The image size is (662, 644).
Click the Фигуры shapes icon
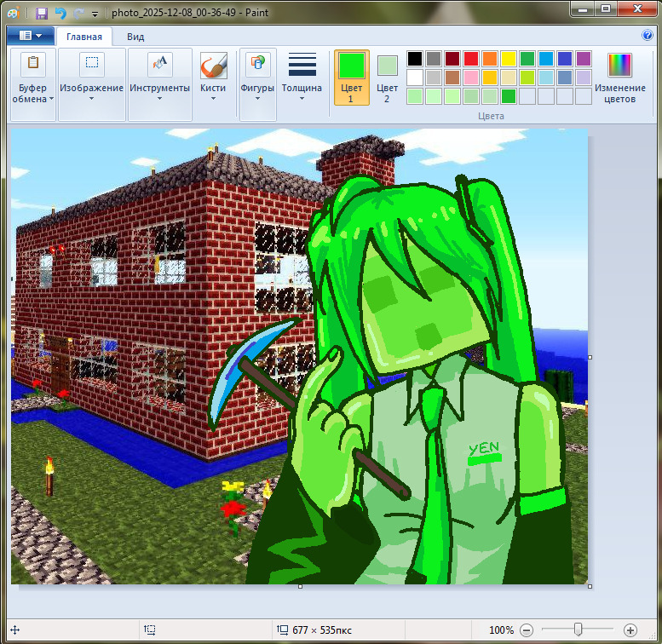coord(257,64)
